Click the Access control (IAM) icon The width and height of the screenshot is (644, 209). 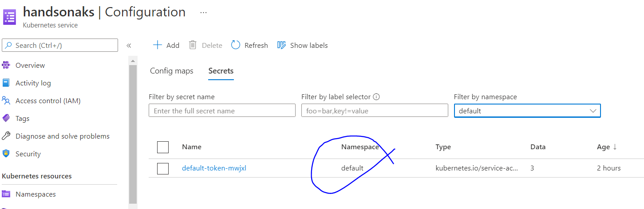coord(6,101)
